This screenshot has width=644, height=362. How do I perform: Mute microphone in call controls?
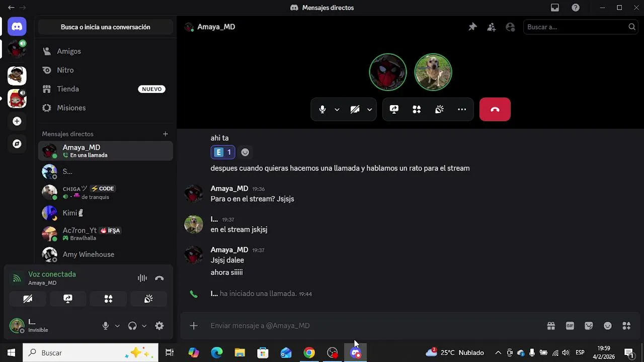(x=323, y=110)
